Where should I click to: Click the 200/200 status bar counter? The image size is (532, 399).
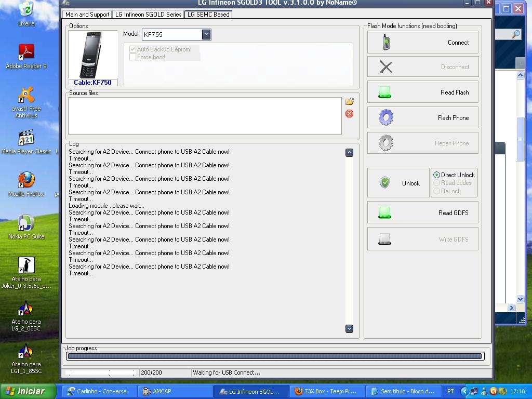tap(151, 373)
